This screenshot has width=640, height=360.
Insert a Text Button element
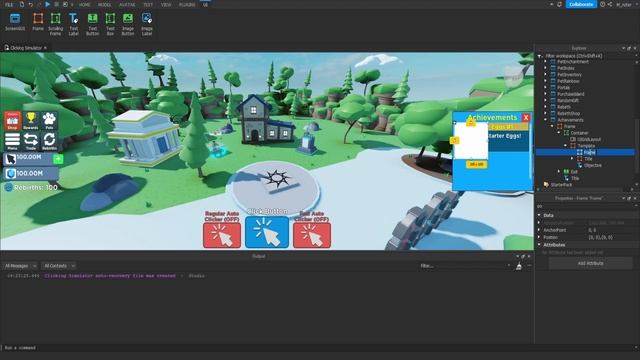point(93,24)
